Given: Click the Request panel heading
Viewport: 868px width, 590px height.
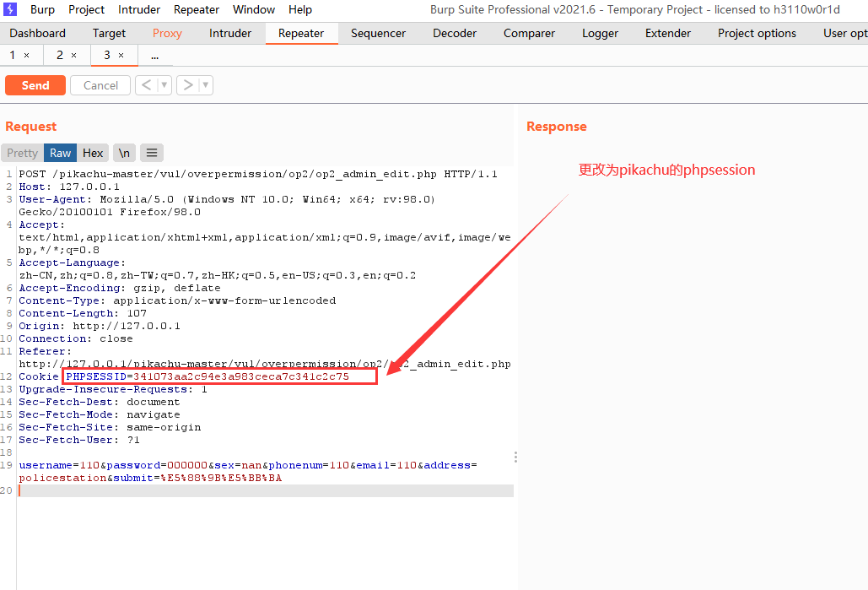Looking at the screenshot, I should point(31,127).
